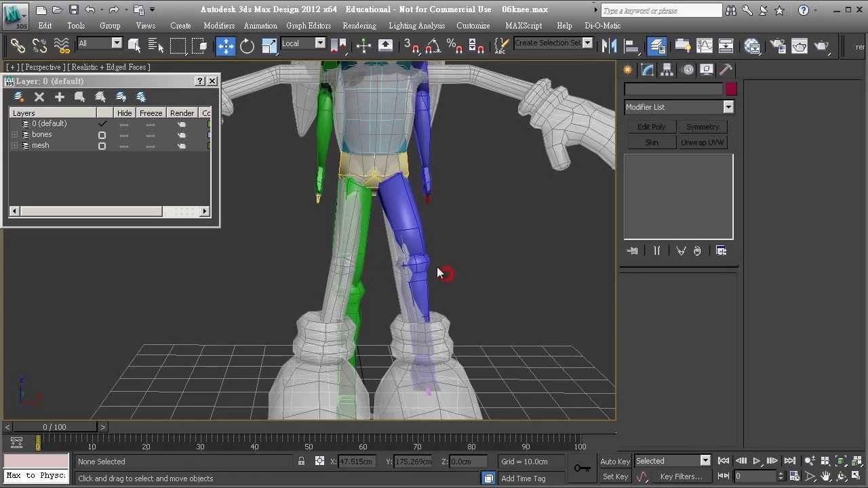Open Select by Name dialog icon
The width and height of the screenshot is (868, 488).
click(156, 45)
